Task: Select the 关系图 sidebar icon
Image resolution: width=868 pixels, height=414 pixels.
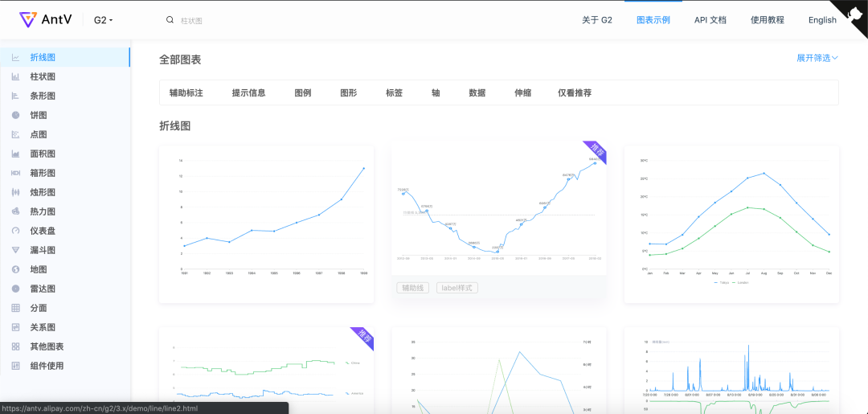Action: (x=15, y=327)
